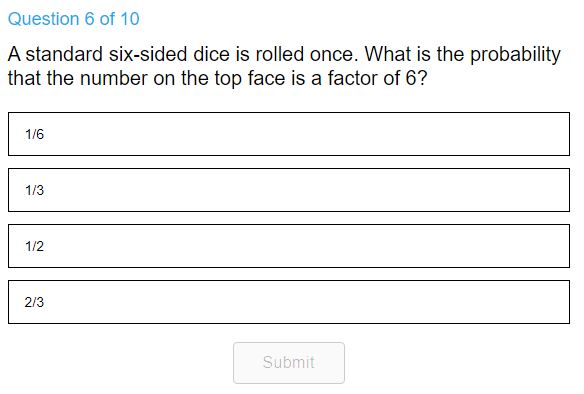
Task: Select the 1/6 answer option
Action: tap(289, 134)
